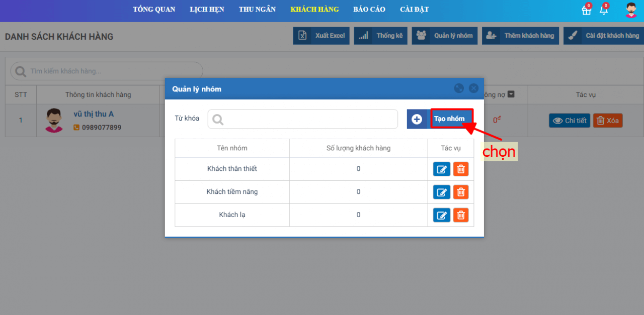The width and height of the screenshot is (644, 315).
Task: Expand the công nợ column dropdown arrow
Action: coord(511,94)
